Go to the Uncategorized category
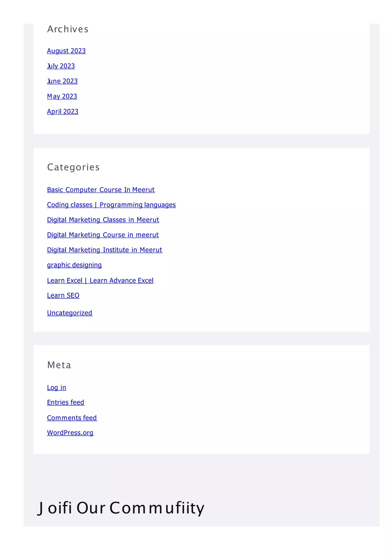The image size is (392, 555). (x=69, y=313)
